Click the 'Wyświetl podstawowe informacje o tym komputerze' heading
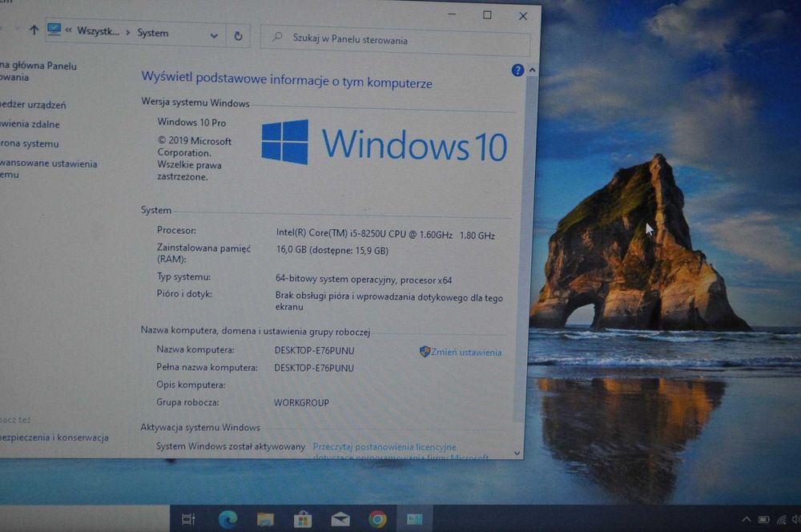Image resolution: width=801 pixels, height=532 pixels. 287,80
